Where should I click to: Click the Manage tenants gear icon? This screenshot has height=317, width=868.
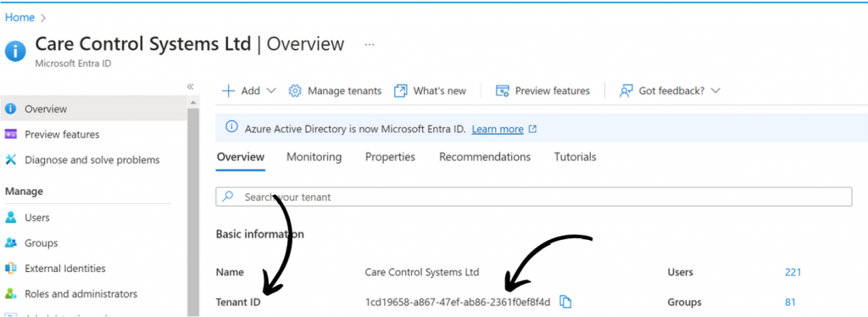(x=295, y=91)
